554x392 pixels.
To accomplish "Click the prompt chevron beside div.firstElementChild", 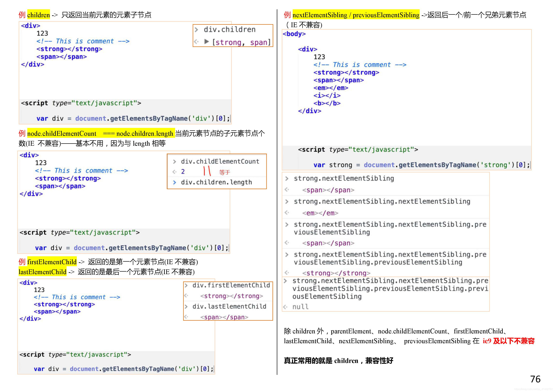I will tap(186, 286).
